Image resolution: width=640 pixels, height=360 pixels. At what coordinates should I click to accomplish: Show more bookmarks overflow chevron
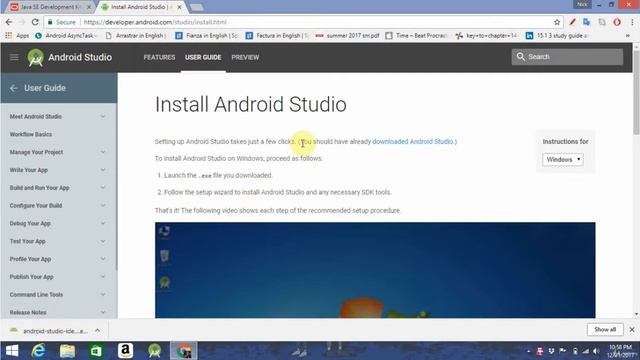[x=628, y=36]
